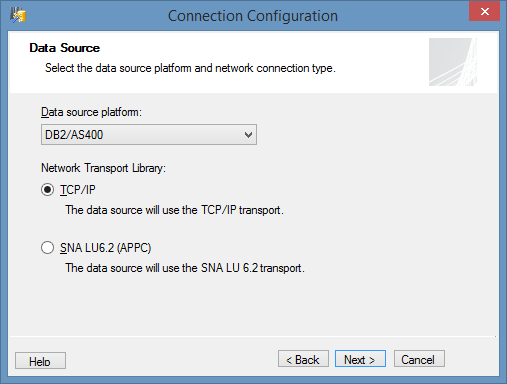
Task: Open the Data source platform dropdown
Action: click(x=149, y=135)
